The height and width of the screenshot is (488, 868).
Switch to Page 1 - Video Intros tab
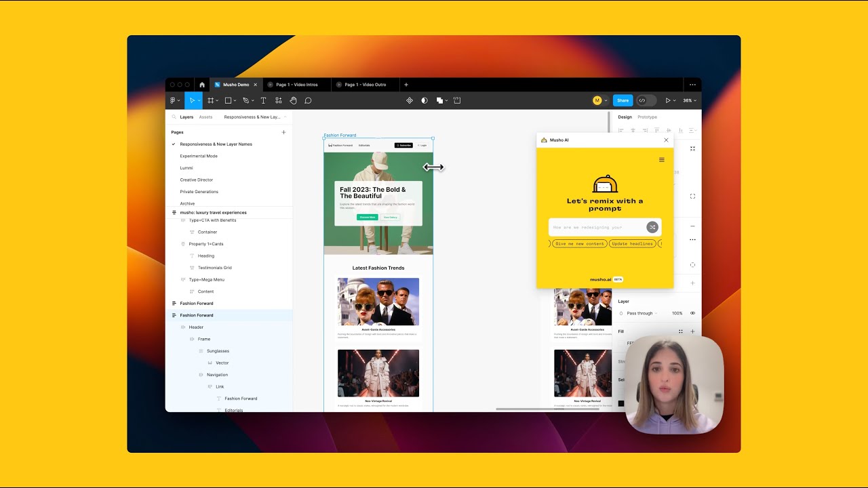(296, 85)
